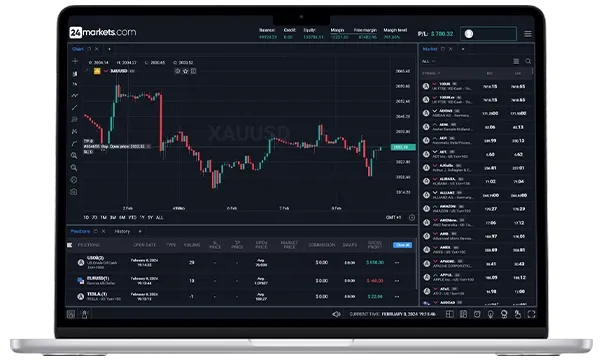
Task: Mute sound with the speaker icon
Action: point(337,314)
